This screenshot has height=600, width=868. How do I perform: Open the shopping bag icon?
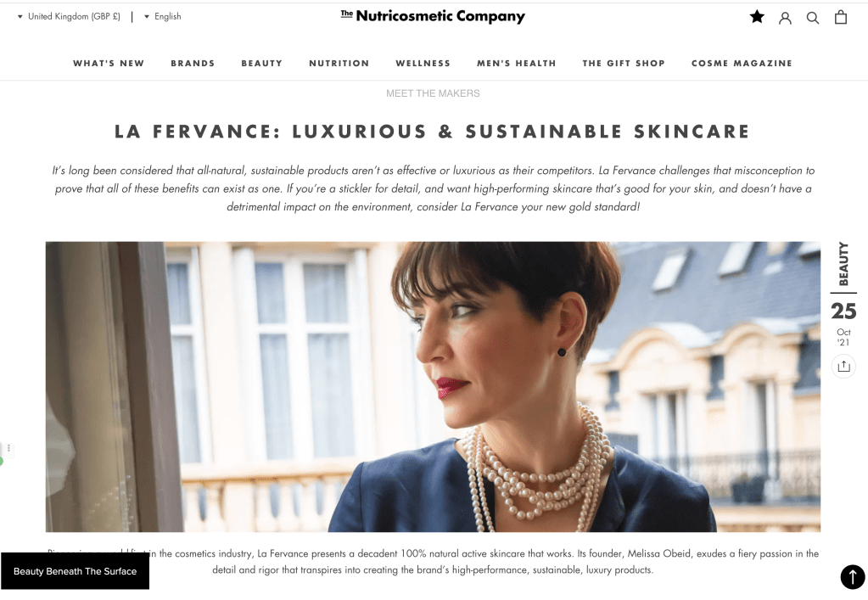[x=841, y=18]
